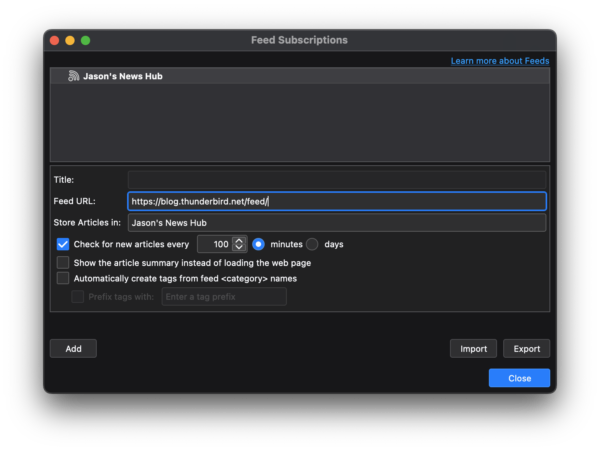The height and width of the screenshot is (451, 600).
Task: Increase interval with stepper up arrow
Action: tap(239, 241)
